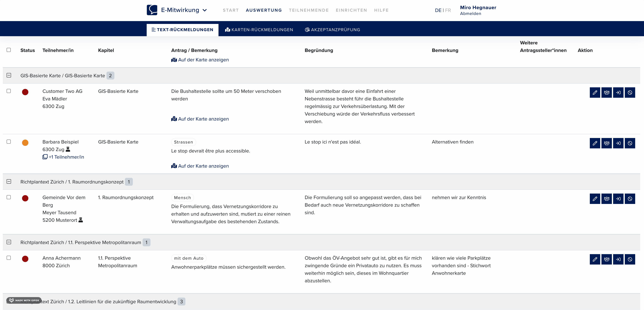644x310 pixels.
Task: Open the +1 Teilnehmer/in link
Action: coord(66,157)
